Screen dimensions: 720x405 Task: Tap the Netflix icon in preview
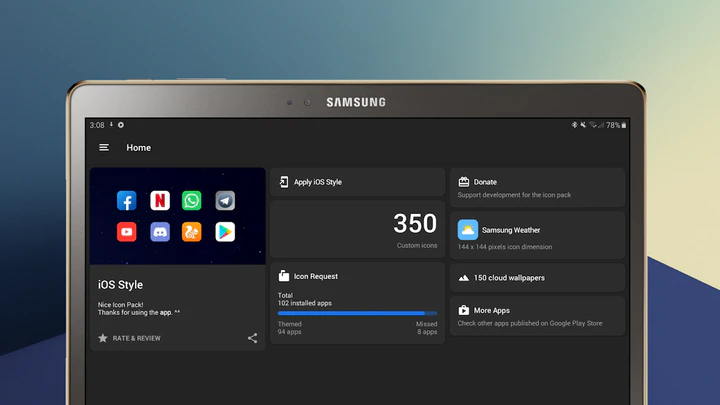tap(160, 200)
